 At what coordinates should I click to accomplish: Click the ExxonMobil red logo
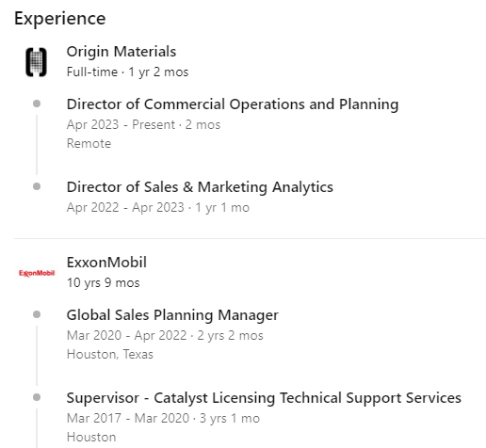(37, 273)
